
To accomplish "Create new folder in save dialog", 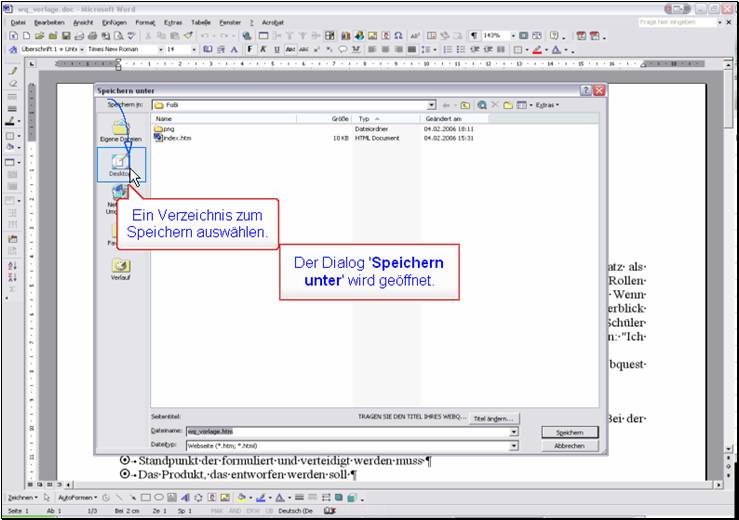I will click(x=508, y=105).
